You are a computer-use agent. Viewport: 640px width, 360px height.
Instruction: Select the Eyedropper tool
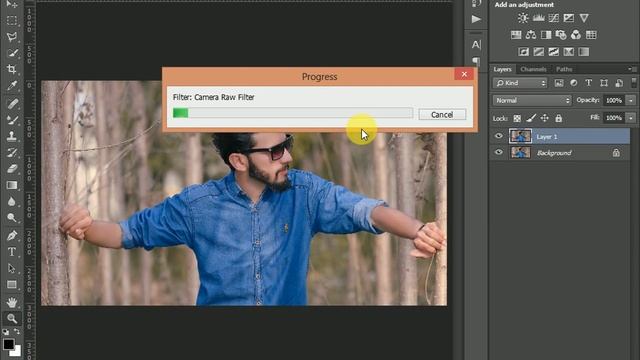point(12,86)
